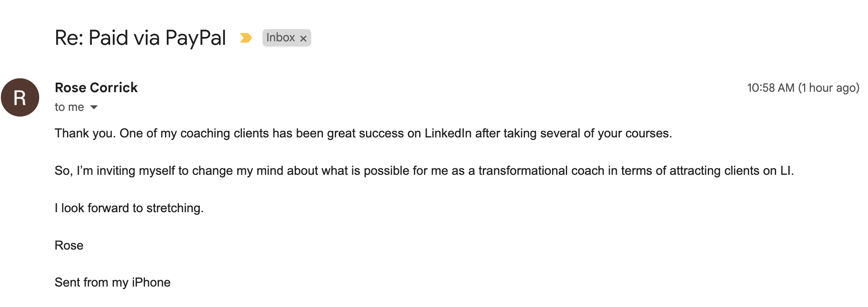Viewport: 868px width, 307px height.
Task: Click the 'Sent from my iPhone' footer
Action: [x=113, y=282]
